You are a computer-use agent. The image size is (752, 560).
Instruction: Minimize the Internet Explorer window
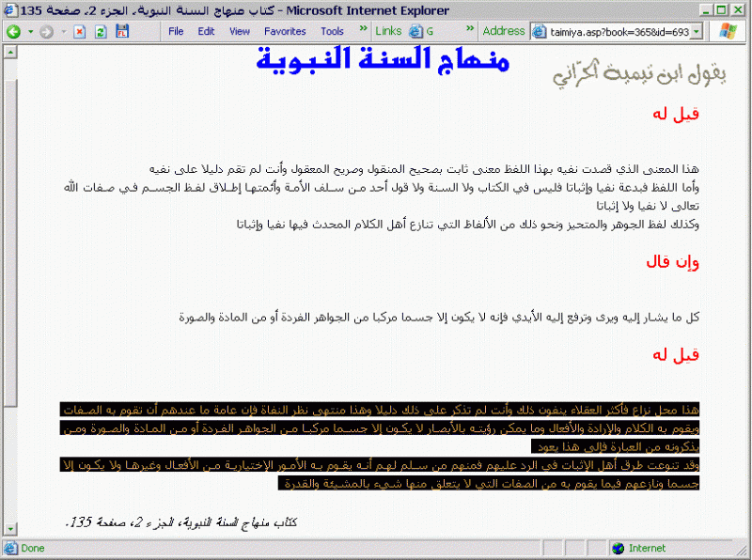pyautogui.click(x=706, y=10)
